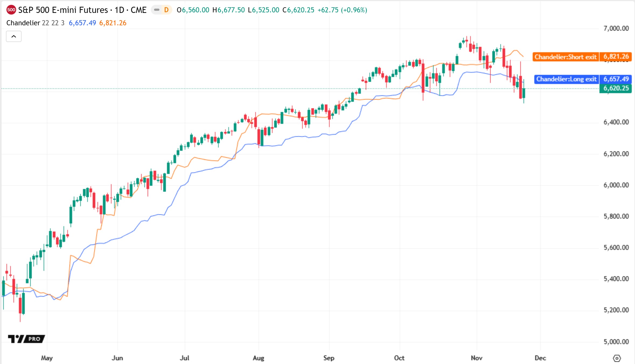
Task: Click the gray dash market status pill
Action: (x=156, y=10)
